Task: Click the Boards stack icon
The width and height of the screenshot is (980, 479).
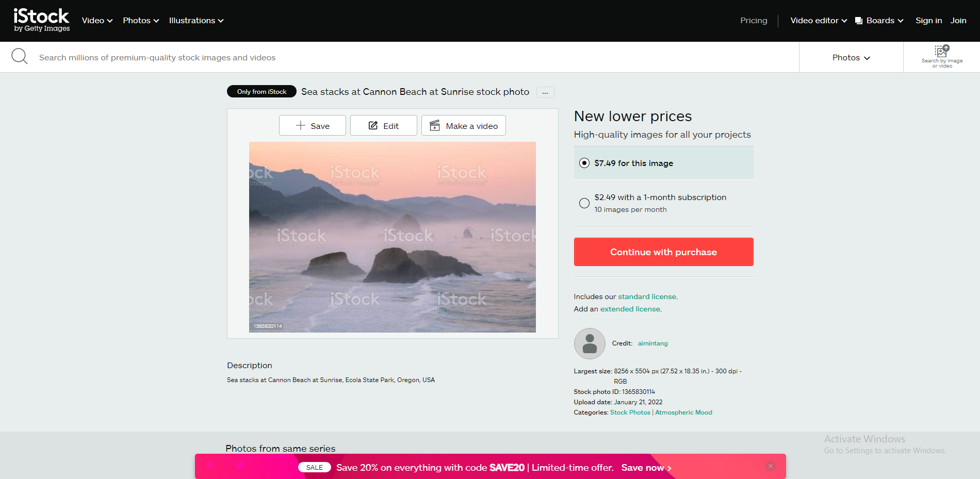Action: (858, 20)
